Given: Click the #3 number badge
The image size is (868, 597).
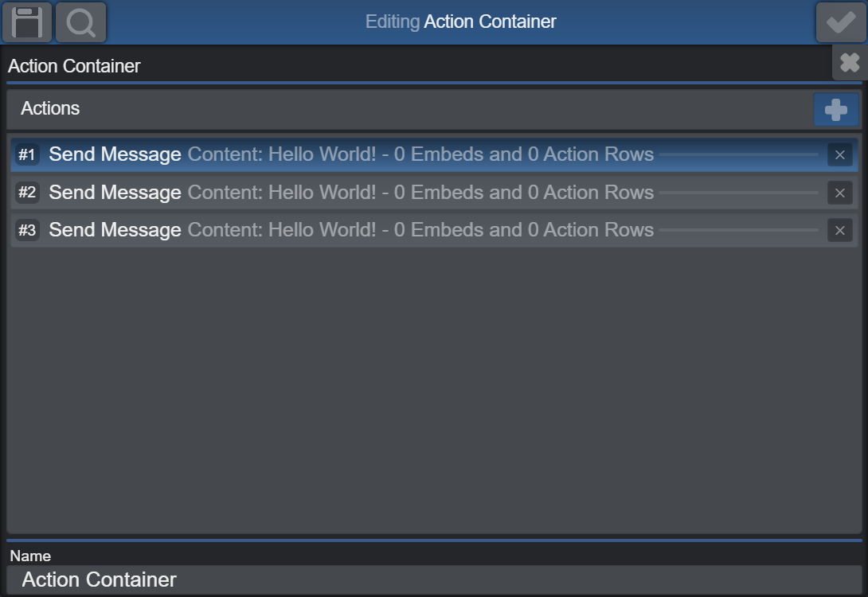Looking at the screenshot, I should pyautogui.click(x=27, y=231).
